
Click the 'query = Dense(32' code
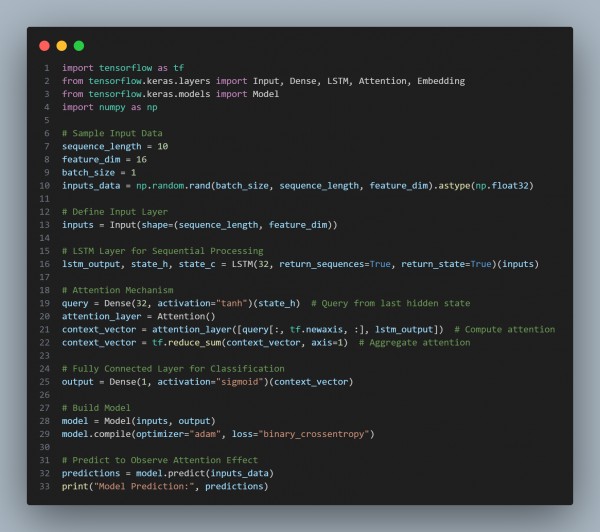tap(104, 304)
